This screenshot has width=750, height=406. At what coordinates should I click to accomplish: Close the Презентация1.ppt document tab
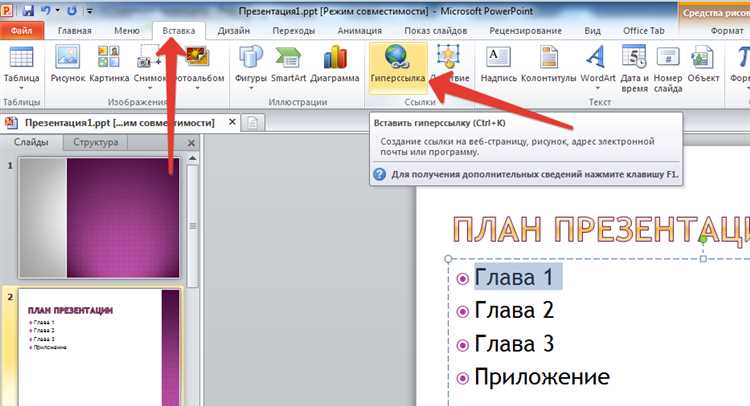pos(232,122)
